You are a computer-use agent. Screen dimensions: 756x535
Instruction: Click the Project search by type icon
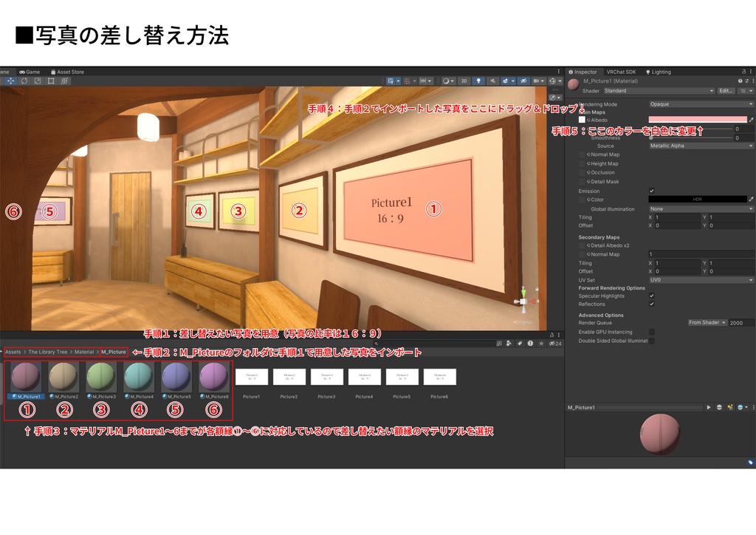(509, 344)
